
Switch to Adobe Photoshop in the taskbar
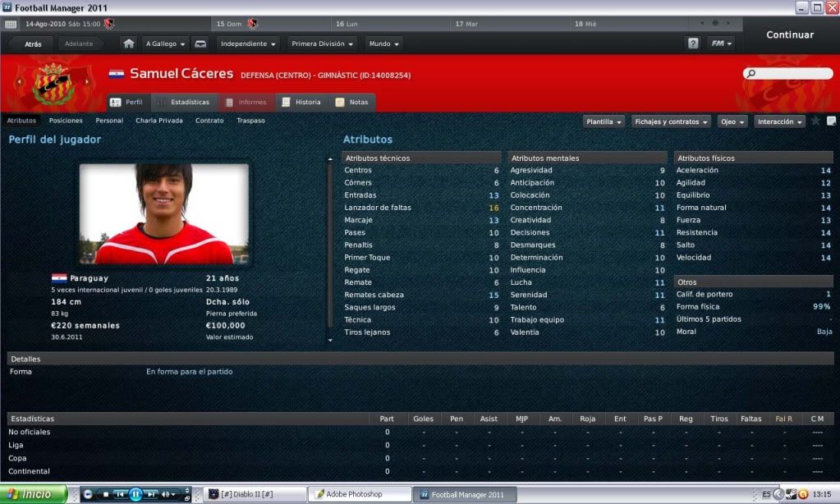[x=360, y=494]
